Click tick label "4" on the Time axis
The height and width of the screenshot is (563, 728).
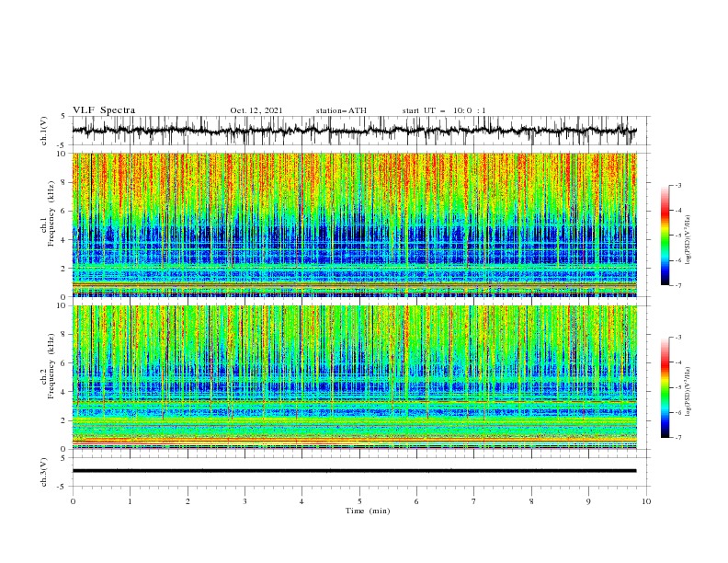point(301,501)
